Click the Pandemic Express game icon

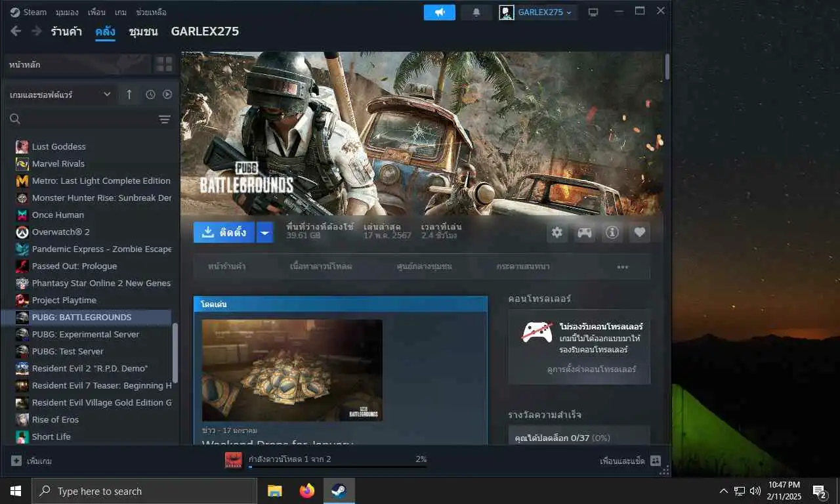click(22, 249)
